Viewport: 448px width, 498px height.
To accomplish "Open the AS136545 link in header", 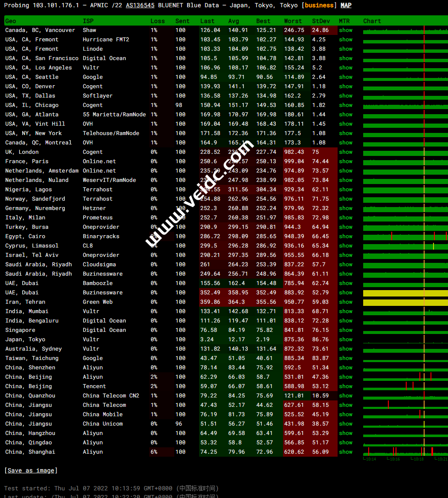I will click(x=140, y=6).
